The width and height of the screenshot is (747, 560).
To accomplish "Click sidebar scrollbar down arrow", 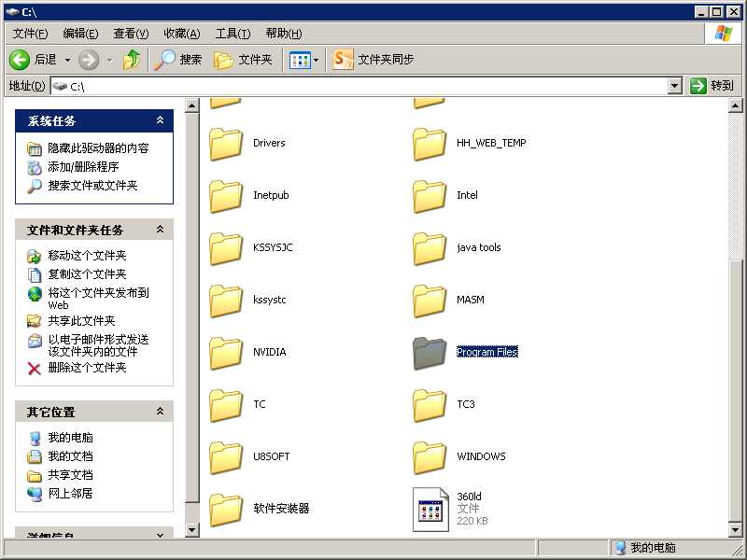I will point(191,529).
